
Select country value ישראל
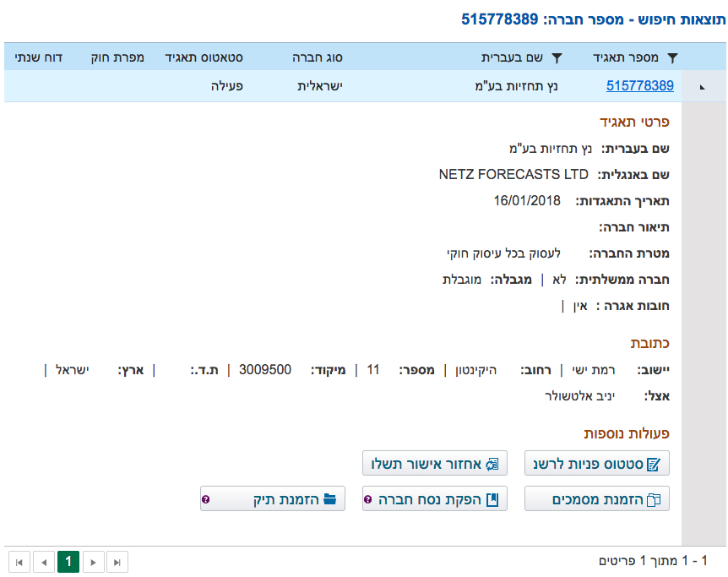pyautogui.click(x=72, y=370)
